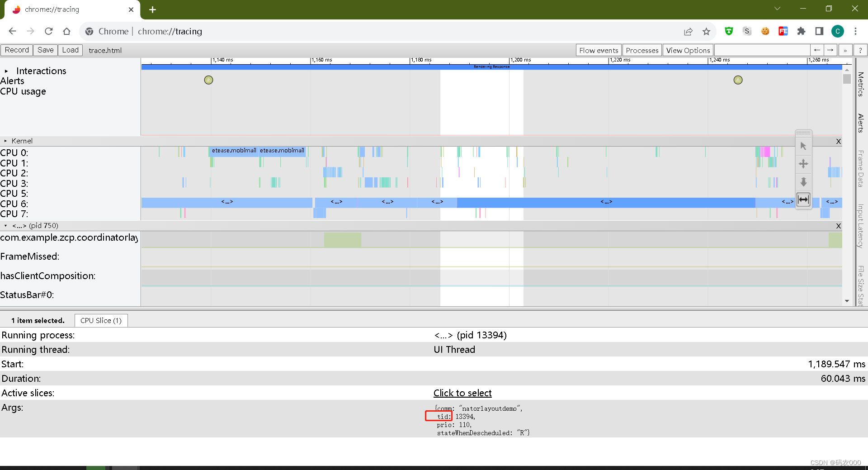868x470 pixels.
Task: Open a new browser tab
Action: pyautogui.click(x=152, y=9)
